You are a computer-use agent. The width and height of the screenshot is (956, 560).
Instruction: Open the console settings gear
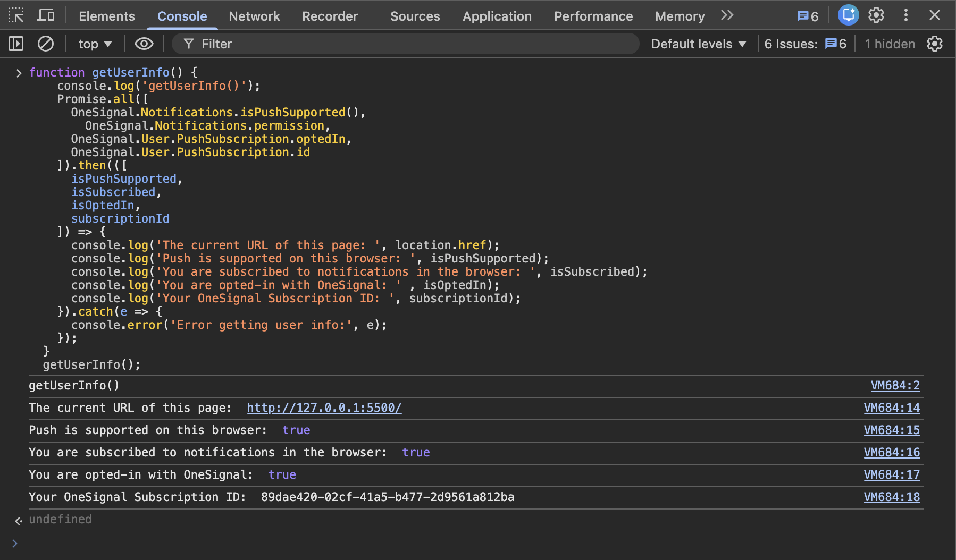click(x=934, y=44)
